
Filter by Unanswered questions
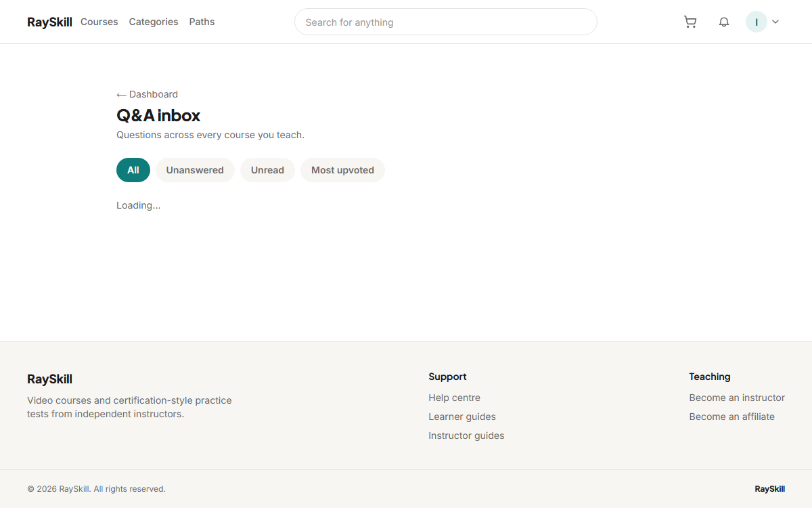coord(195,170)
